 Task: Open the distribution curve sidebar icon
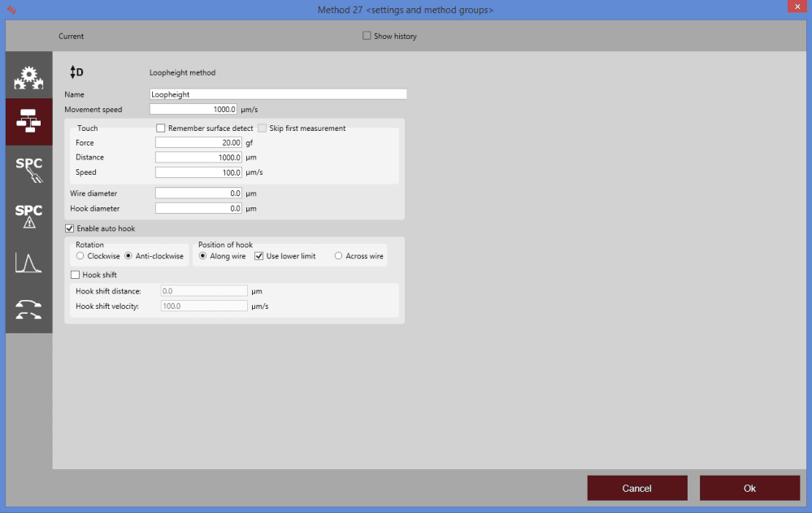click(x=28, y=263)
